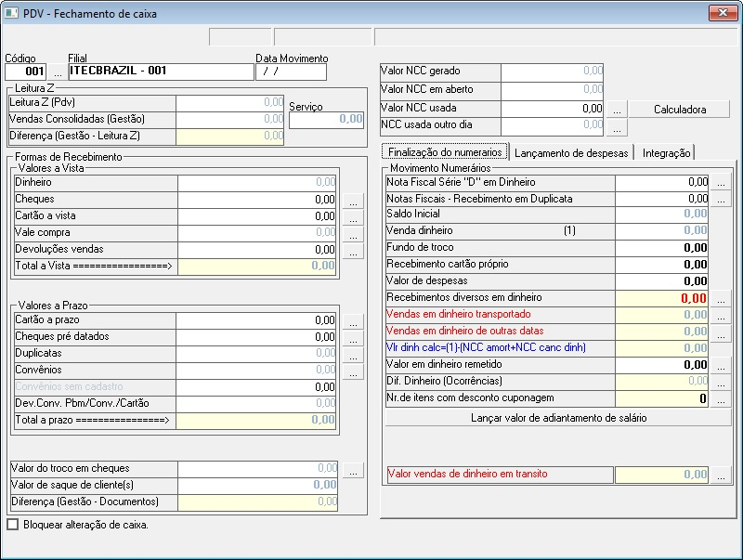This screenshot has width=743, height=560.
Task: Click the Cartão a vista value field
Action: pyautogui.click(x=257, y=216)
